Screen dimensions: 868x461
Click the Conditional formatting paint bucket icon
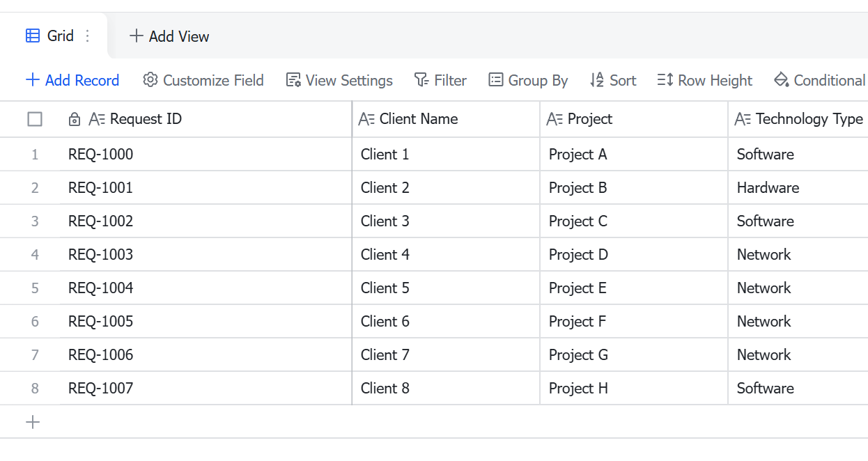pyautogui.click(x=781, y=80)
